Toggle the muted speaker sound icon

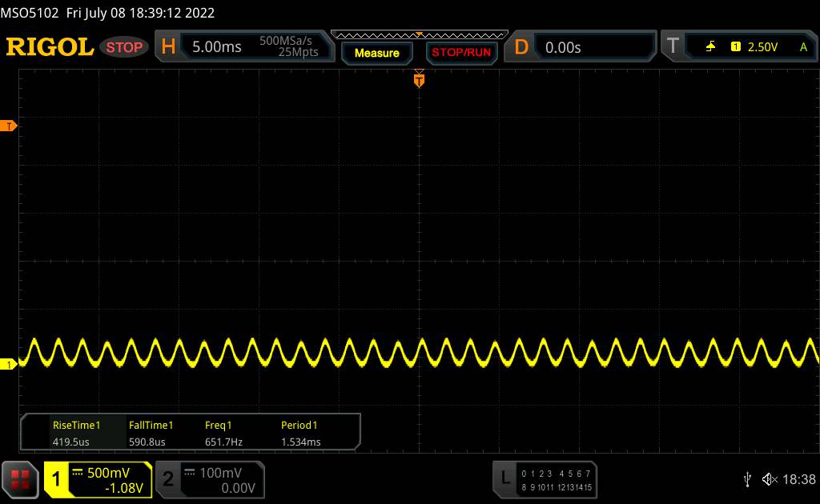[x=769, y=478]
